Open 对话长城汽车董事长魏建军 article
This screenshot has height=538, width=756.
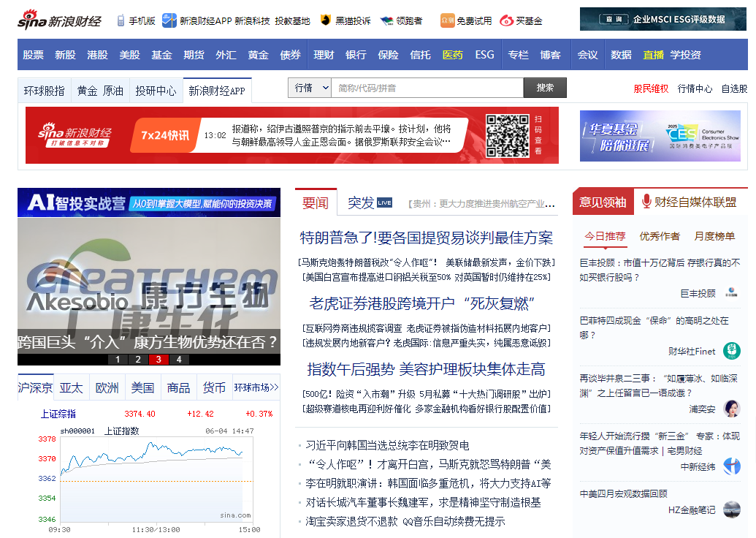(424, 502)
